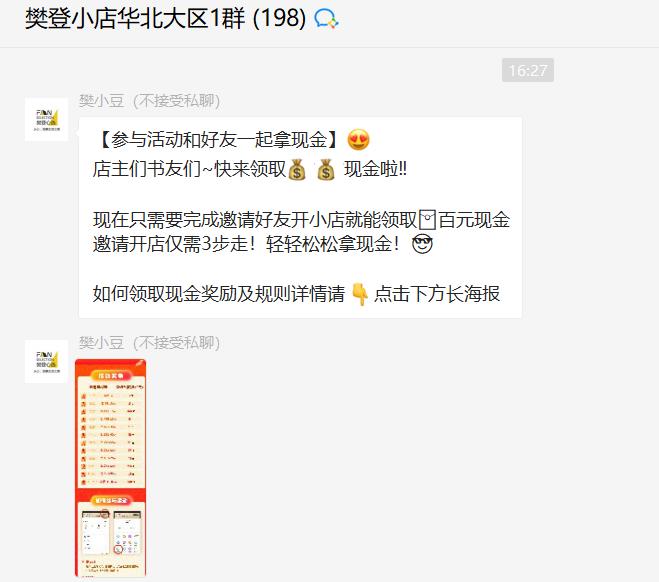Click the line 邀请开店仅需3步走
659x582 pixels.
pos(174,244)
